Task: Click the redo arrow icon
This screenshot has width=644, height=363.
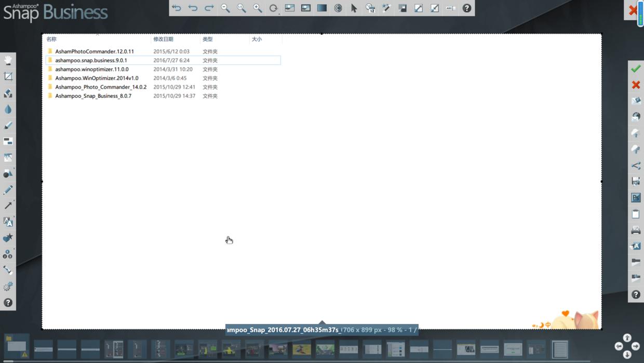Action: [209, 8]
